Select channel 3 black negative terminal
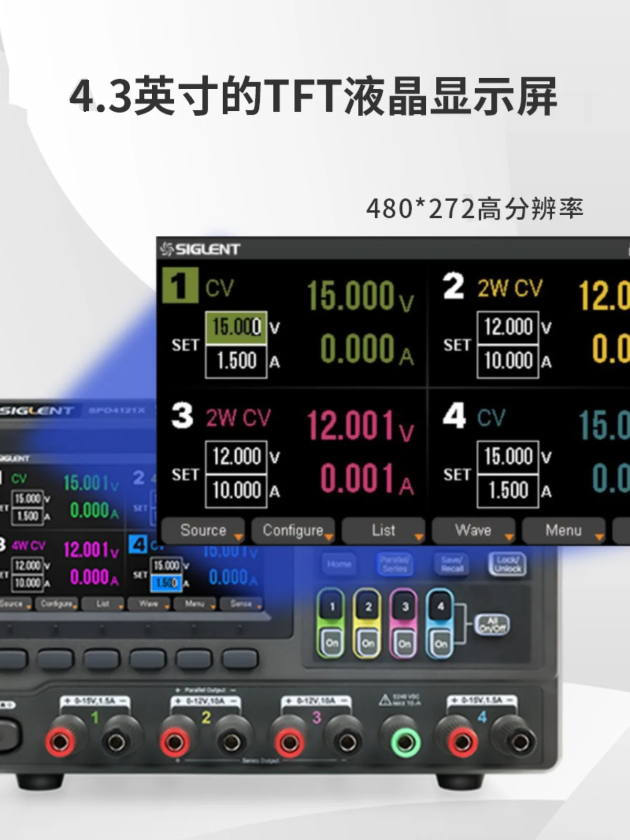The width and height of the screenshot is (630, 840). pos(346,741)
